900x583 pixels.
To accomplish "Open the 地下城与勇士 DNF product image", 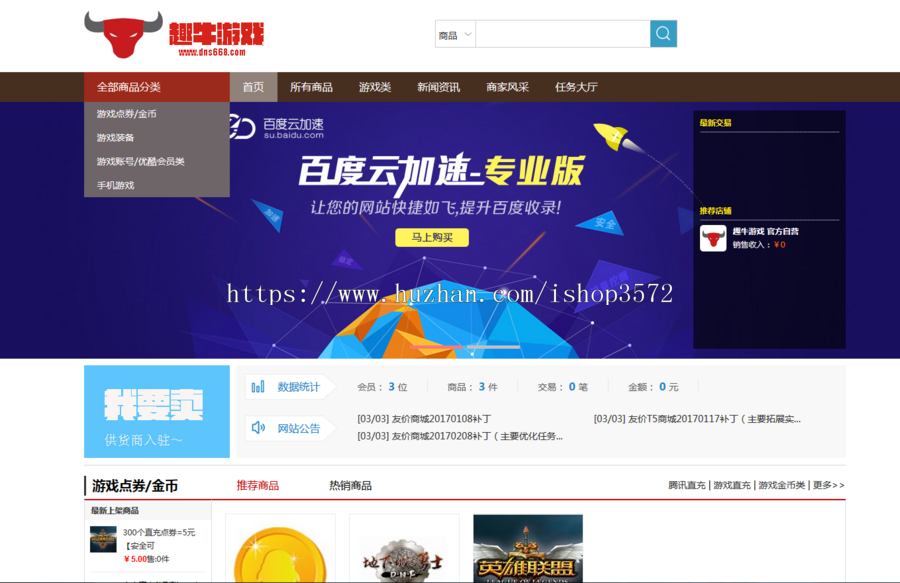I will (x=404, y=549).
